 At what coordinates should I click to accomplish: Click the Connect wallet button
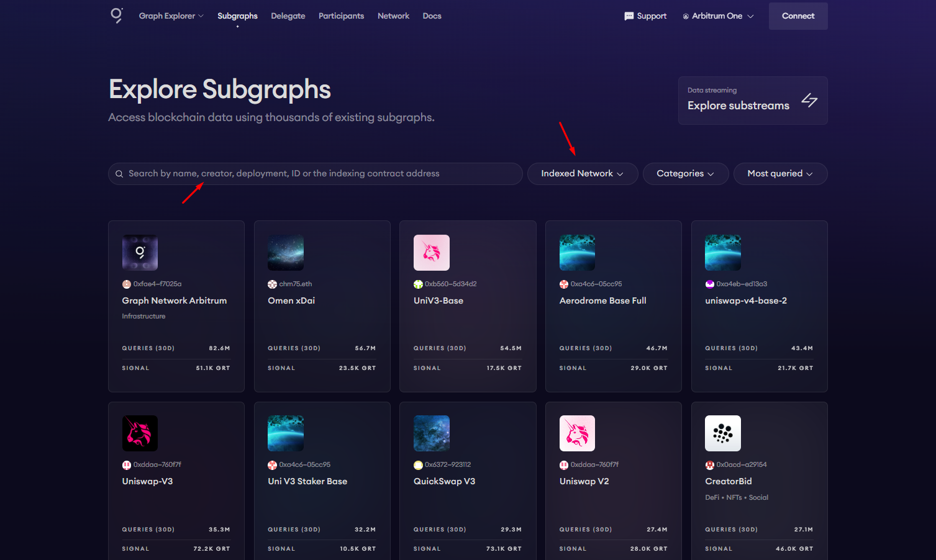click(798, 16)
